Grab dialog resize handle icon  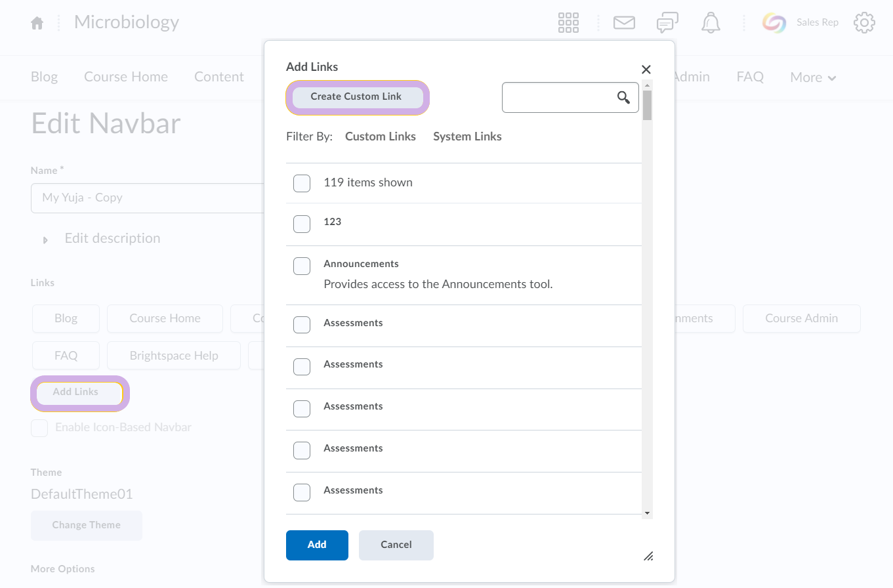click(648, 556)
